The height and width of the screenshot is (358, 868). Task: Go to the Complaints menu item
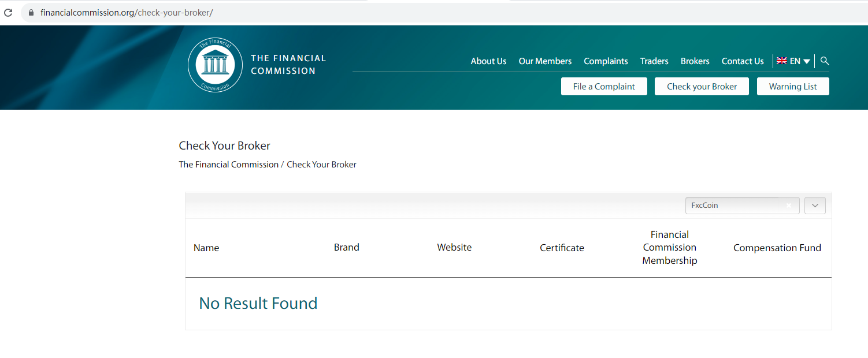606,61
